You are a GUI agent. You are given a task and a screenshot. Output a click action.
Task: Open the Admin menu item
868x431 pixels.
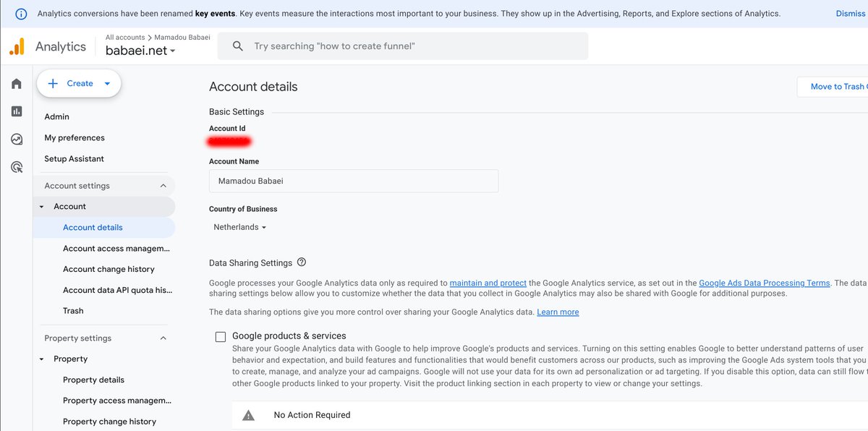pyautogui.click(x=57, y=116)
